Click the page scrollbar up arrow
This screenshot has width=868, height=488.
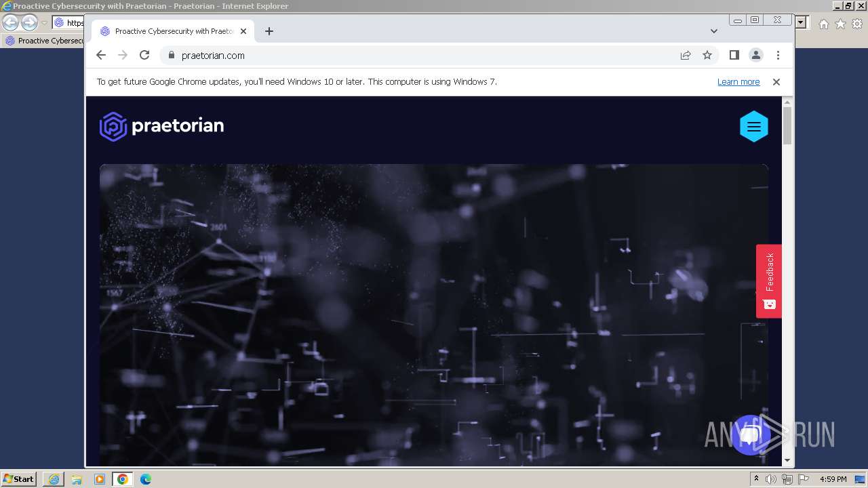(x=787, y=102)
